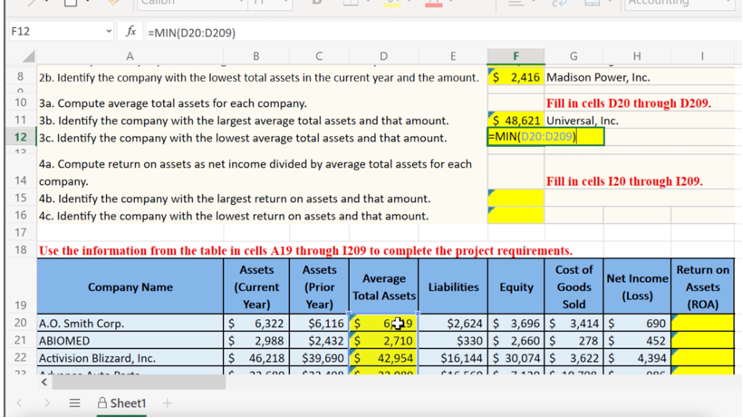
Task: Add a new sheet with plus icon
Action: pos(167,403)
